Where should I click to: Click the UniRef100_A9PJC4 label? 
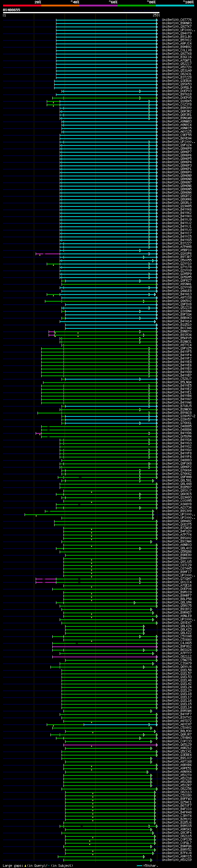(177, 43)
